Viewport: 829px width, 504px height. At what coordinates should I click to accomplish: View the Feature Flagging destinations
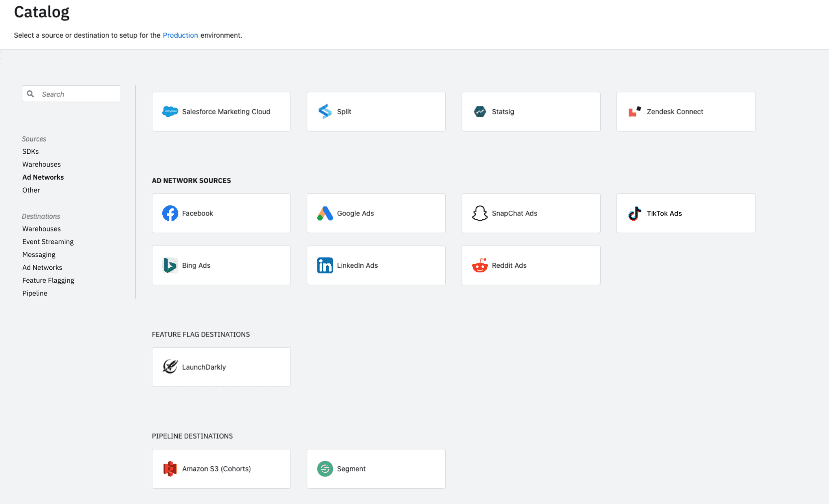point(48,280)
